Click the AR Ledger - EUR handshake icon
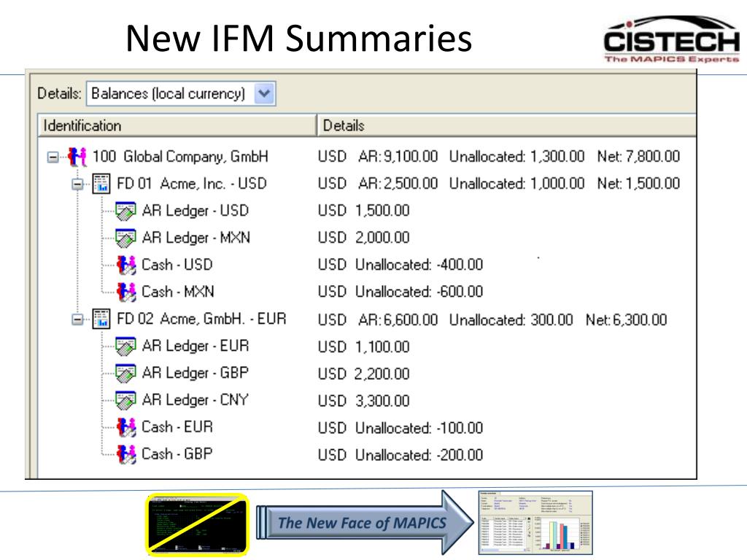The width and height of the screenshot is (747, 560). tap(125, 346)
